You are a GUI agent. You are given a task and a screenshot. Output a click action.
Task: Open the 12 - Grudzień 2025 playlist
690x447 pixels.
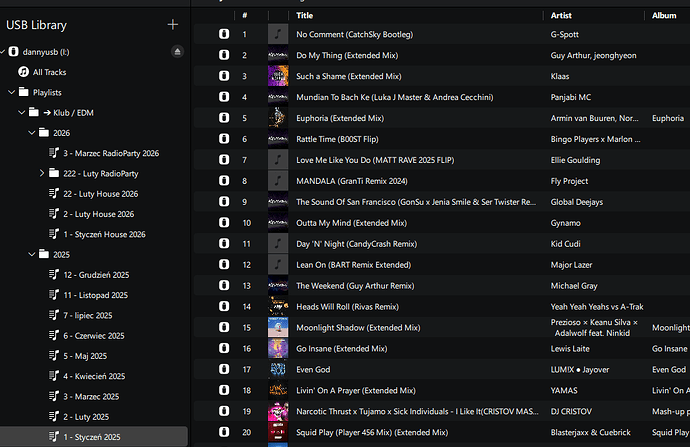click(95, 274)
